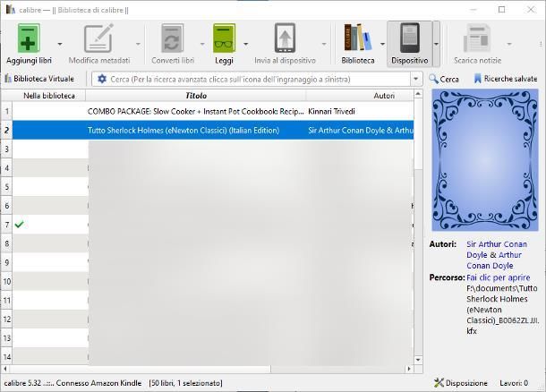The image size is (546, 392).
Task: Expand the Biblioteca dropdown arrow
Action: 383,44
